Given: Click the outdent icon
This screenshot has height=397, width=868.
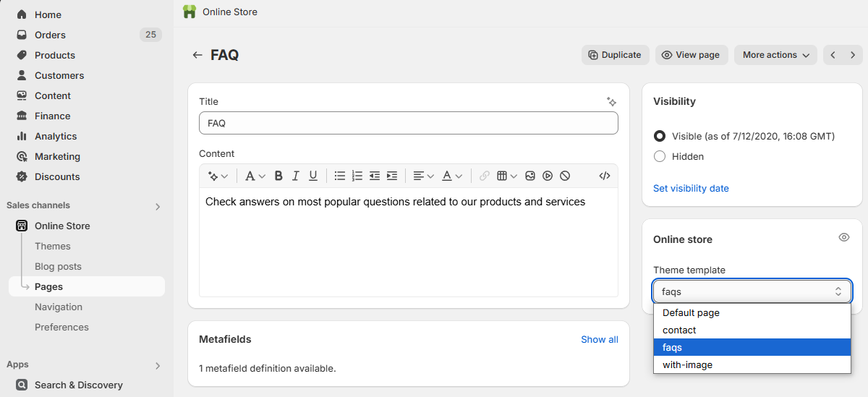Looking at the screenshot, I should [375, 176].
